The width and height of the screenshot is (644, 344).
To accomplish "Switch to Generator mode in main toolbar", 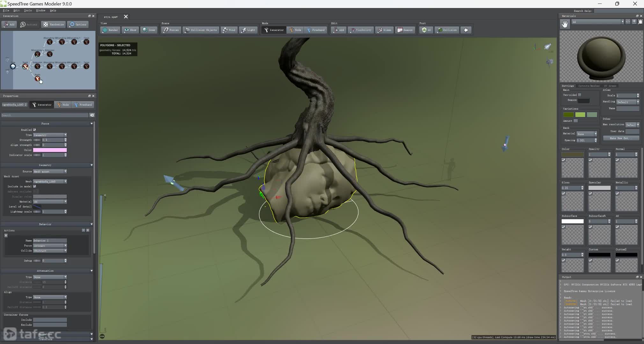I will tap(274, 30).
